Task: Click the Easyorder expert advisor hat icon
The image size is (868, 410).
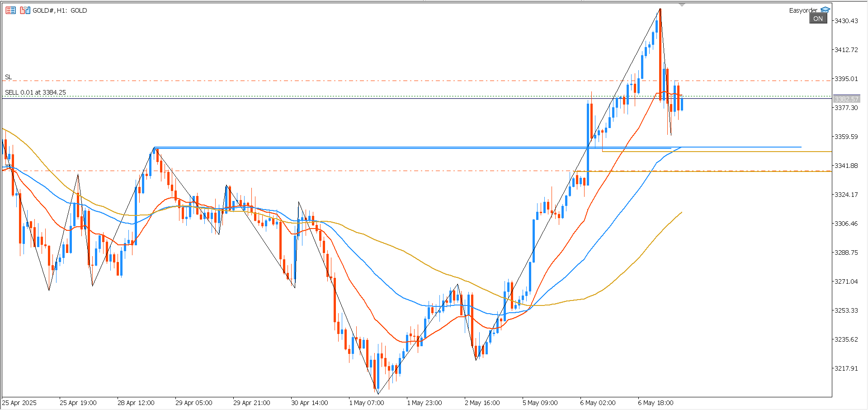Action: [826, 10]
